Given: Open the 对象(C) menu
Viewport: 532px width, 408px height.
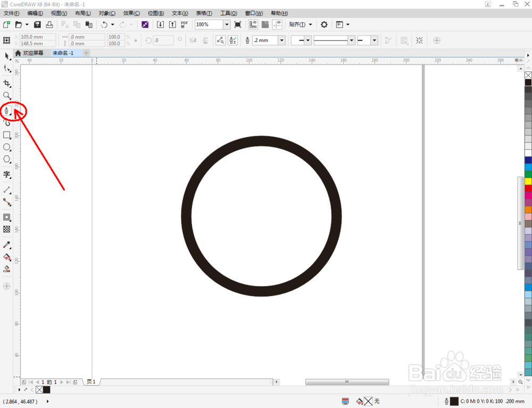Looking at the screenshot, I should (x=107, y=13).
